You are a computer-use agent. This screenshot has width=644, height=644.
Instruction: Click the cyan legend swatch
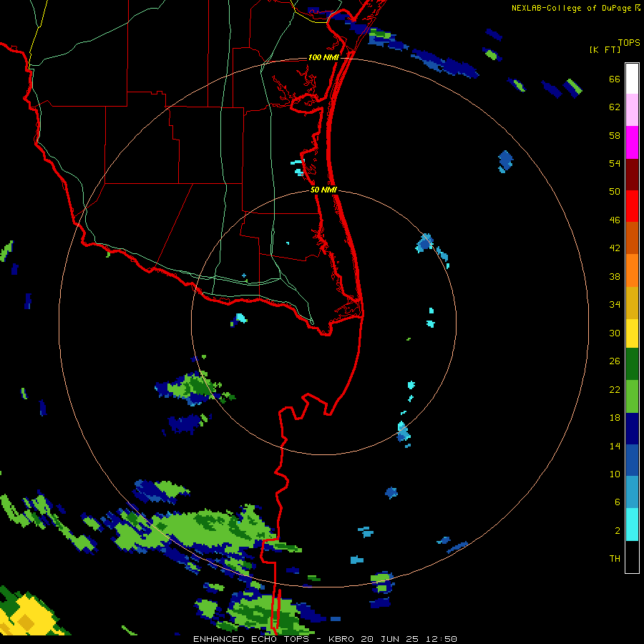pos(632,525)
